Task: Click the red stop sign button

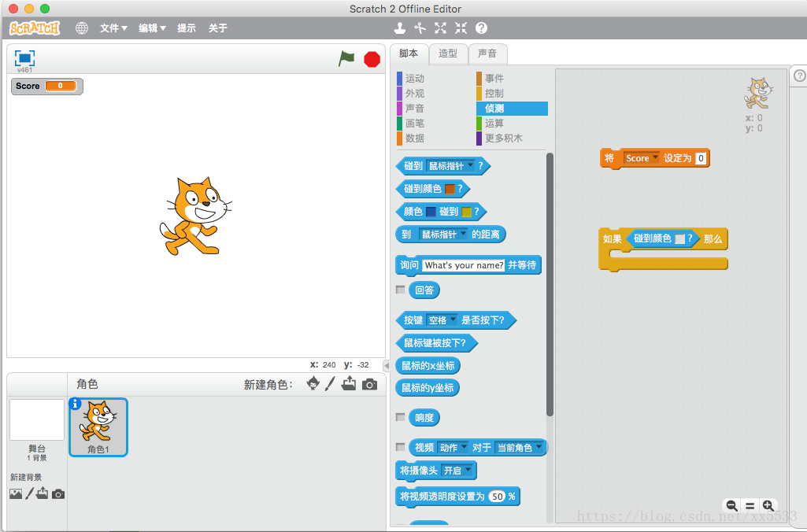Action: coord(372,60)
